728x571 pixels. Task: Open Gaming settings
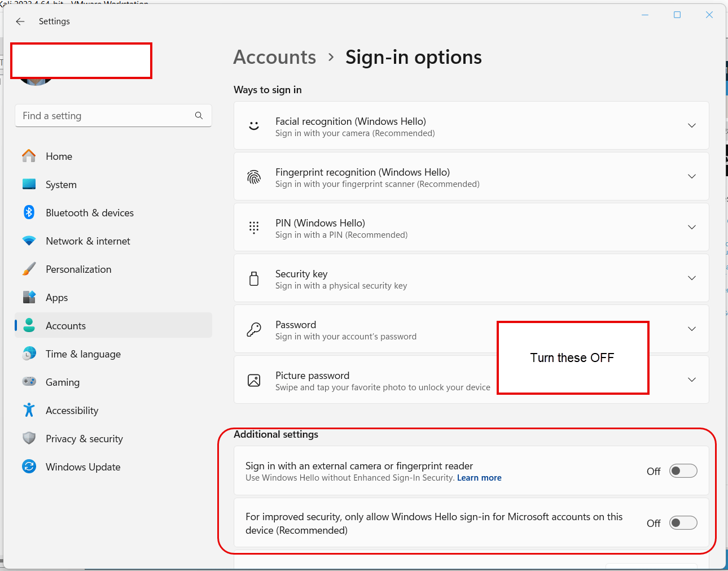click(x=113, y=382)
